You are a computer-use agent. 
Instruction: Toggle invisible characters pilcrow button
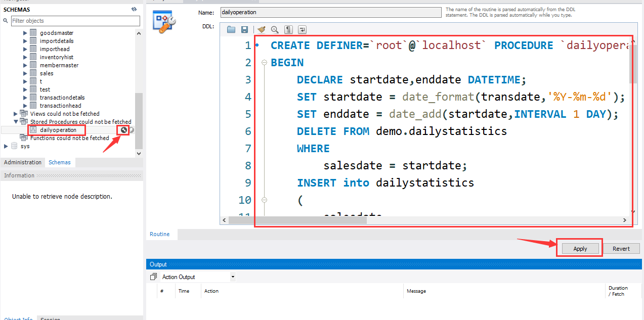tap(288, 29)
